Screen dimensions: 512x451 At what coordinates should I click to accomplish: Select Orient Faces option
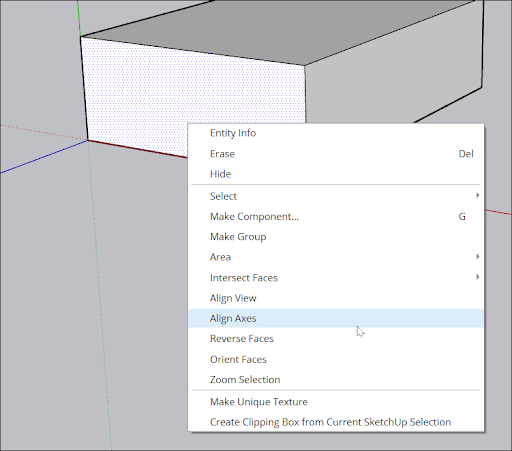pos(336,359)
